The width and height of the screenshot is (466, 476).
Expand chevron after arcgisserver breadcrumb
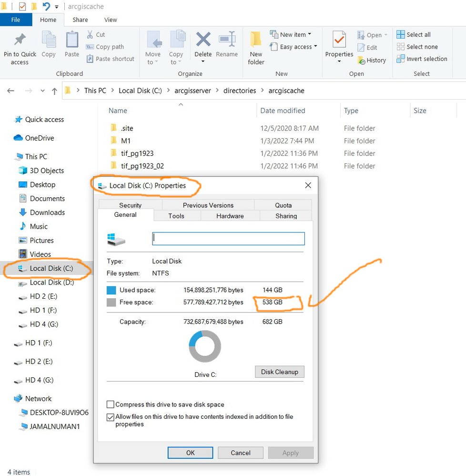click(x=217, y=91)
